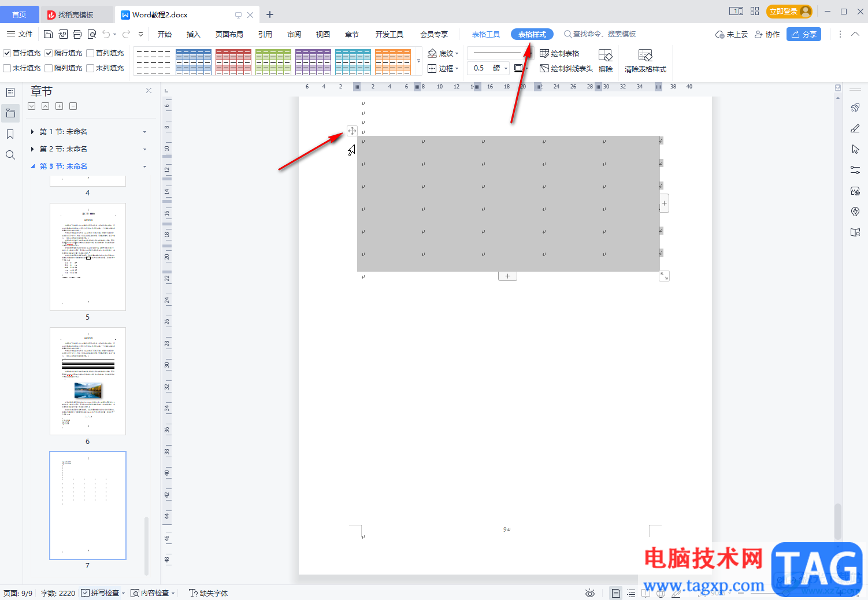Select Draw Table (绘制表格) tool
This screenshot has width=868, height=600.
pos(559,53)
